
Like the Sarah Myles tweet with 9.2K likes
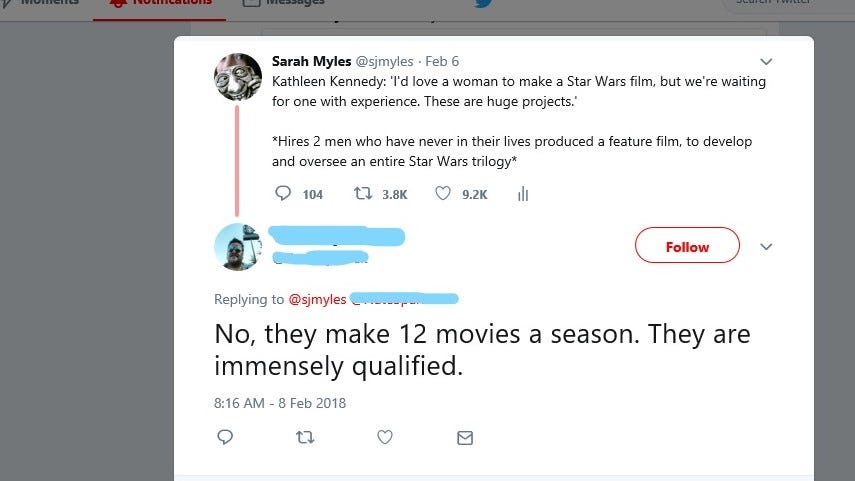[443, 194]
